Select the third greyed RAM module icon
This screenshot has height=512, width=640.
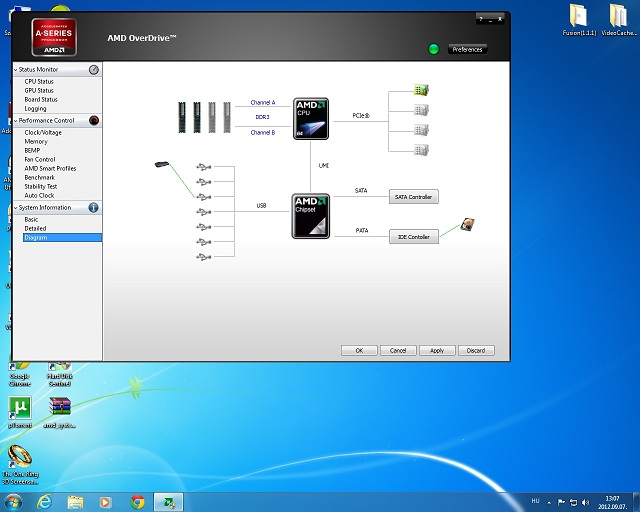click(x=212, y=117)
